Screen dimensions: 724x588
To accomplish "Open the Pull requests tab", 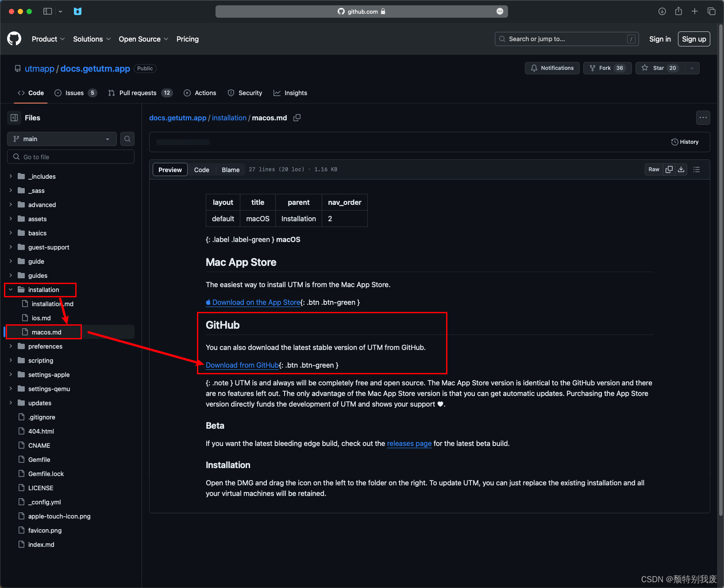I will click(x=140, y=93).
